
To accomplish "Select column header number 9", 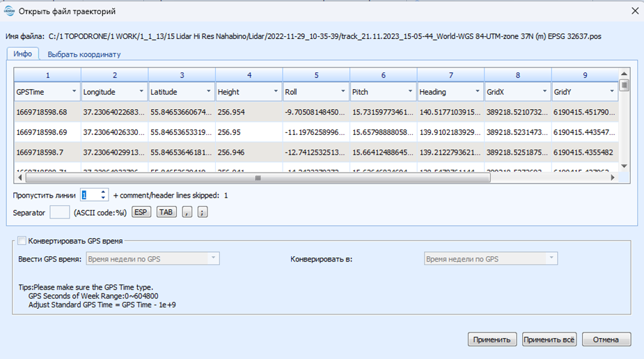I will point(585,75).
